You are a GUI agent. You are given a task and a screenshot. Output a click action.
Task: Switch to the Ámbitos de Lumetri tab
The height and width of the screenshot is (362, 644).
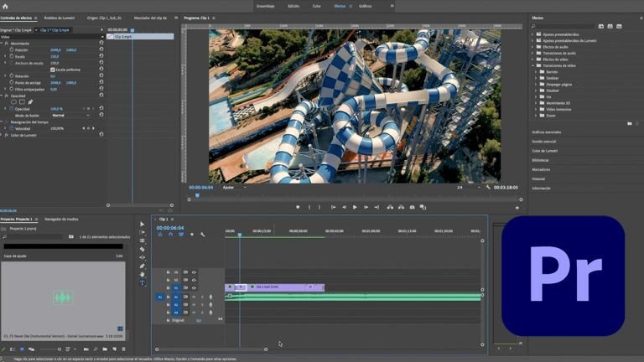click(60, 18)
